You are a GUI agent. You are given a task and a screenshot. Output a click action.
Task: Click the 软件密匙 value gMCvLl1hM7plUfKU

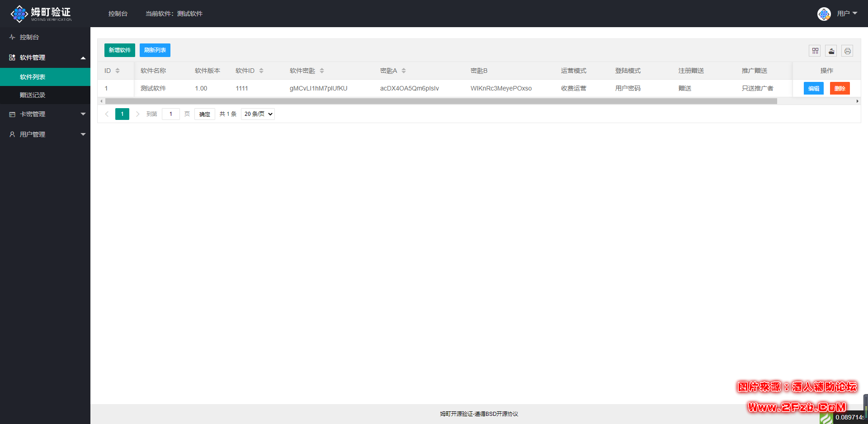click(319, 88)
